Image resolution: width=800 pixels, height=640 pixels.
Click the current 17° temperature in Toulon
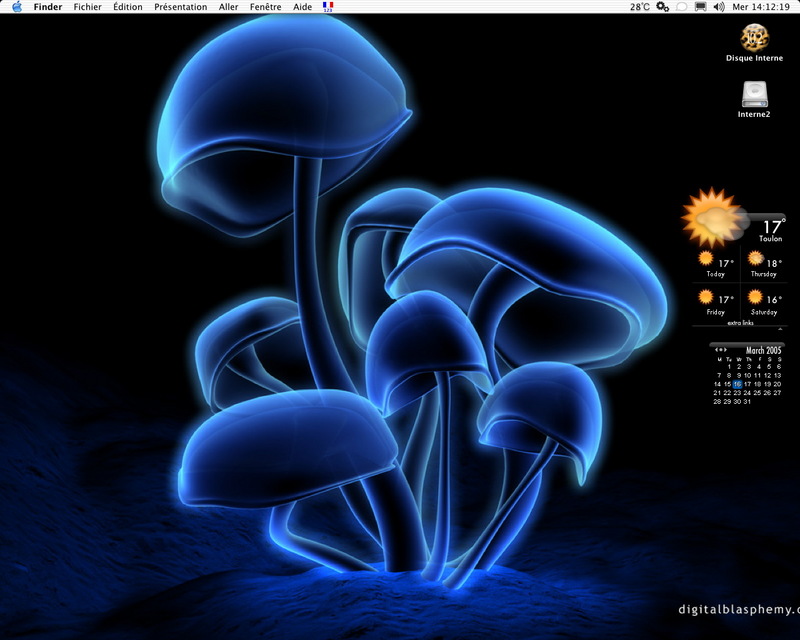(774, 226)
